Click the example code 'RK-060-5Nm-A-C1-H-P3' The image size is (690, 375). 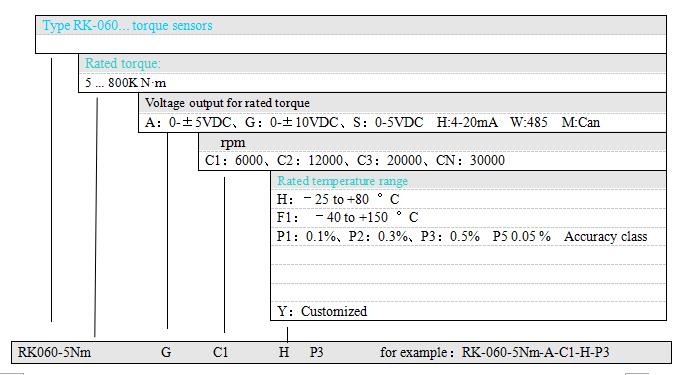(536, 352)
